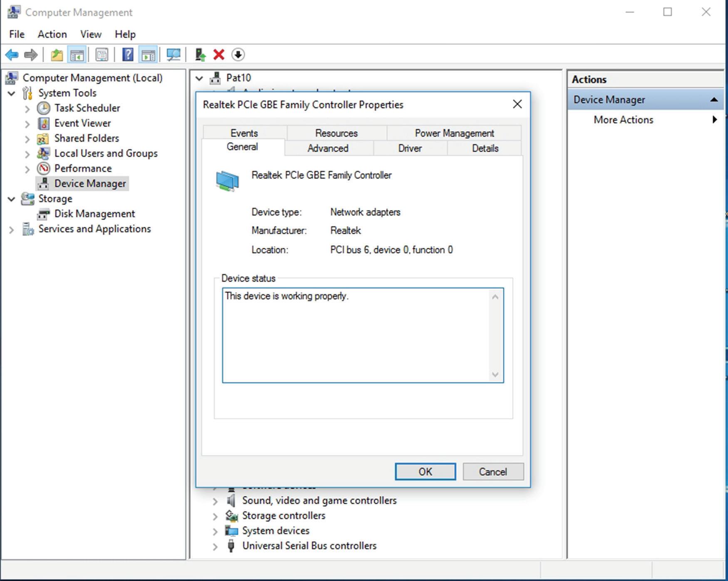
Task: Collapse the System Tools node
Action: click(x=12, y=93)
